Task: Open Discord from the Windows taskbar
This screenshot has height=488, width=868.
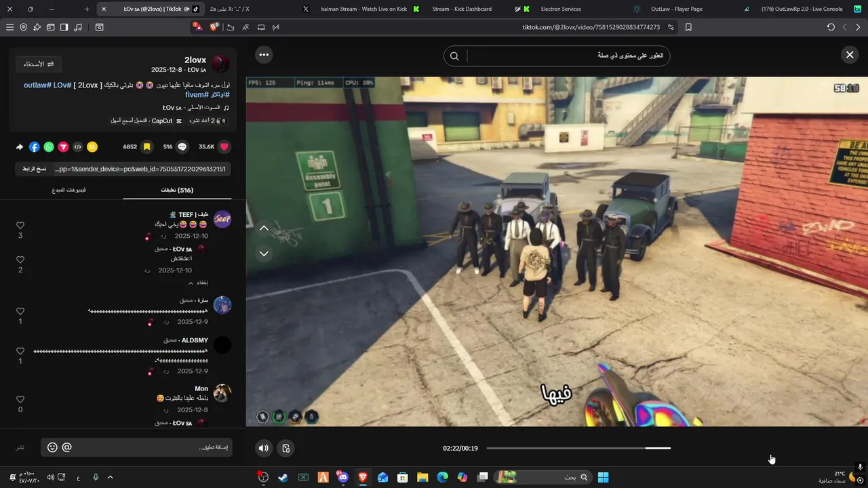Action: (x=343, y=477)
